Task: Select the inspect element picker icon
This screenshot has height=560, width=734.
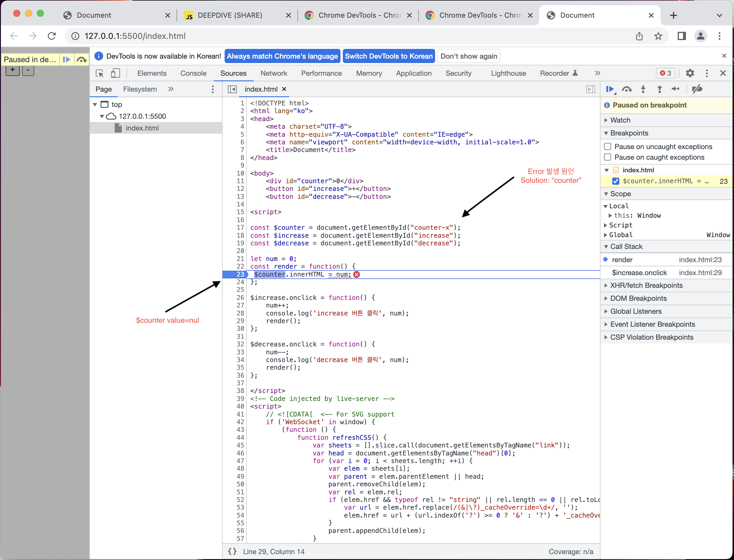Action: click(99, 73)
